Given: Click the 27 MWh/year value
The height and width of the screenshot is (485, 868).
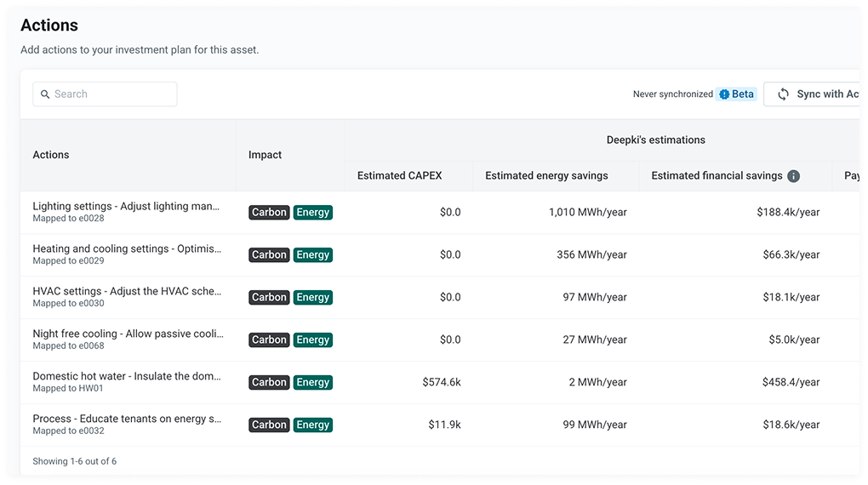Looking at the screenshot, I should pos(595,340).
